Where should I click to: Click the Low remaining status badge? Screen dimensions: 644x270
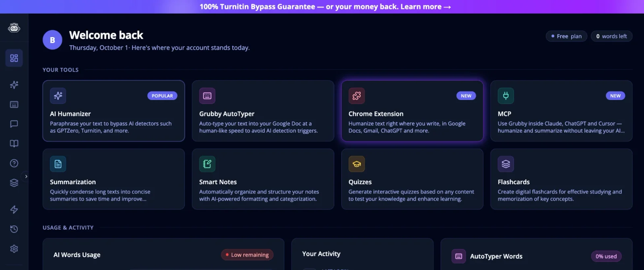[247, 255]
